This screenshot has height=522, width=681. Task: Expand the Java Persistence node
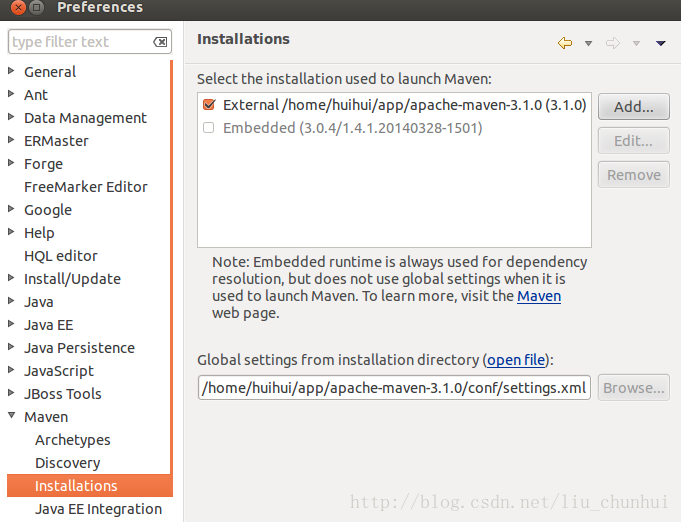pos(11,347)
